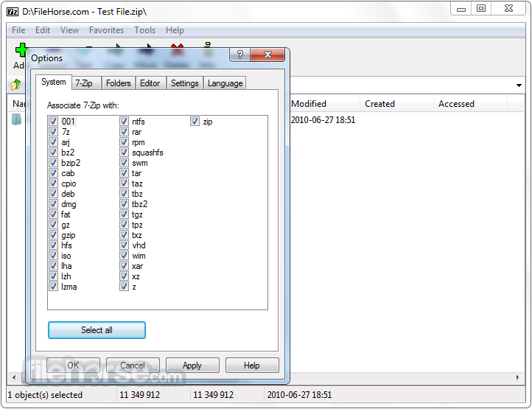The width and height of the screenshot is (532, 409).
Task: Toggle the iso checkbox
Action: [x=54, y=256]
